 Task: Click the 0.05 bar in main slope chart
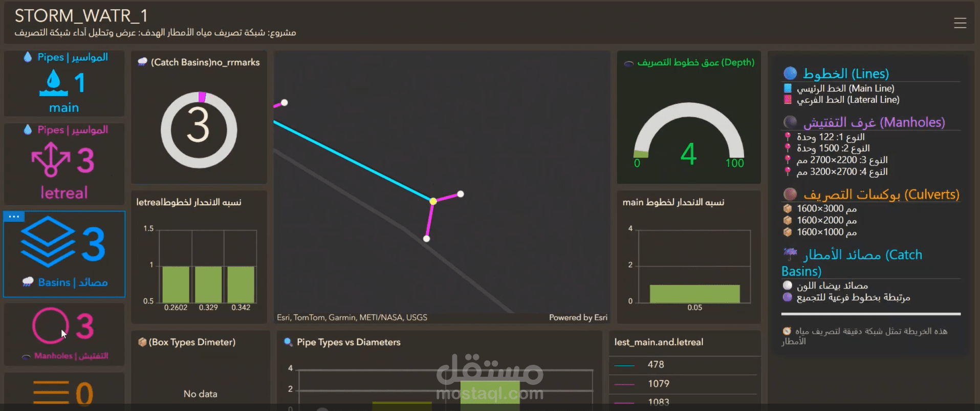click(x=694, y=293)
